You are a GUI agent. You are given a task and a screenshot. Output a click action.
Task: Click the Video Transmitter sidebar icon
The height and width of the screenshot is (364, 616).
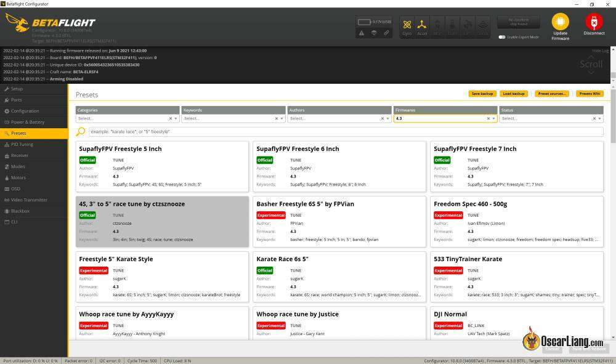7,200
